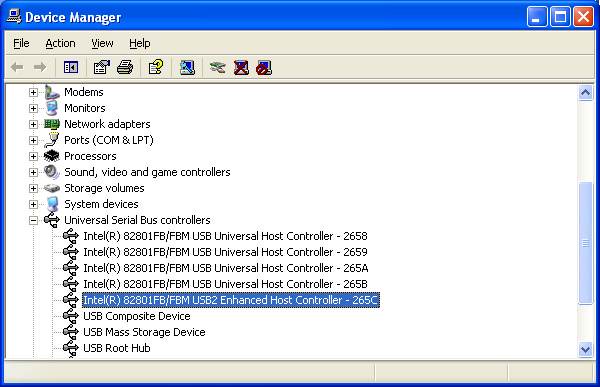Open the Action menu
The image size is (600, 387).
point(60,43)
